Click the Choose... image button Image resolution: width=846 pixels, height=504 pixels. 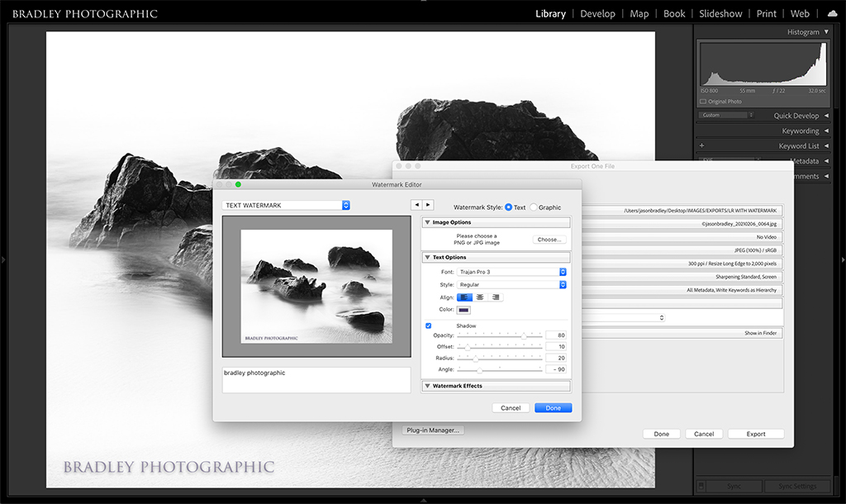pyautogui.click(x=549, y=240)
